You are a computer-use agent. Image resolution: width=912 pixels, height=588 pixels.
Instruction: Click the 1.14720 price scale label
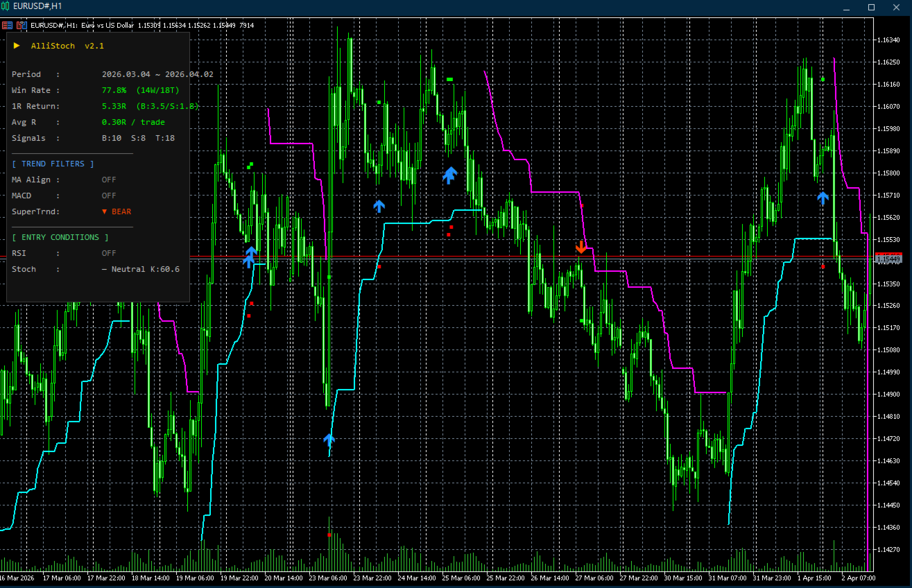(888, 438)
